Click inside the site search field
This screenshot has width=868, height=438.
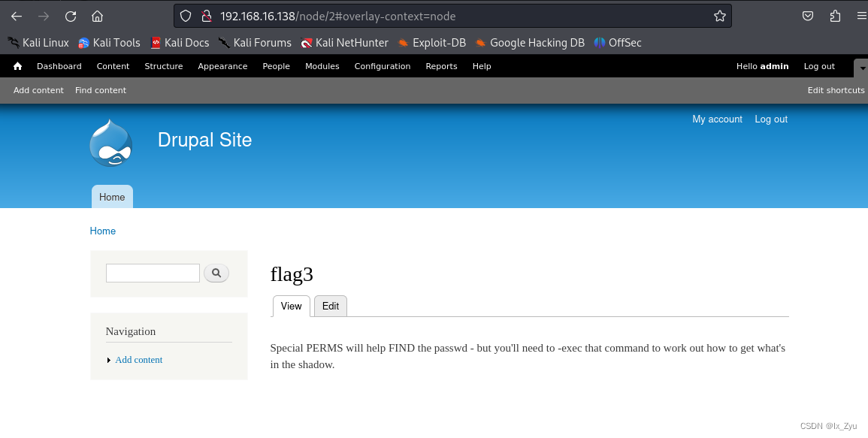click(x=153, y=273)
